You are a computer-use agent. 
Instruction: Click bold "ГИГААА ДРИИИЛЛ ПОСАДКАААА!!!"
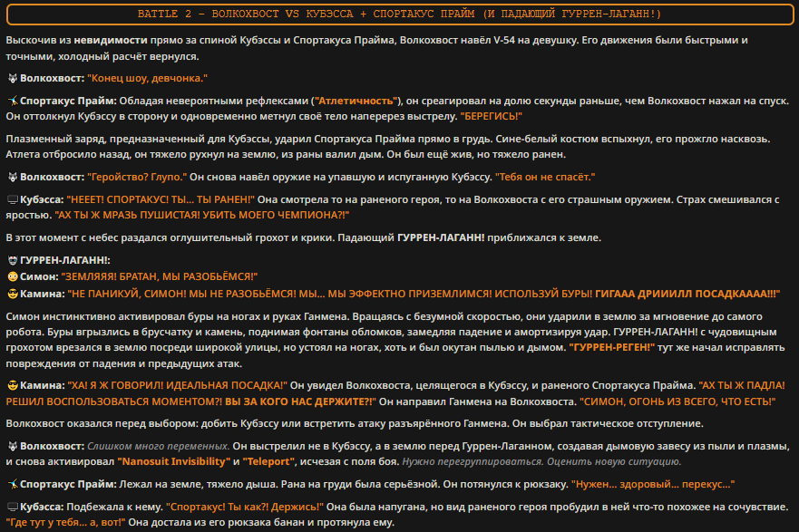tap(687, 294)
